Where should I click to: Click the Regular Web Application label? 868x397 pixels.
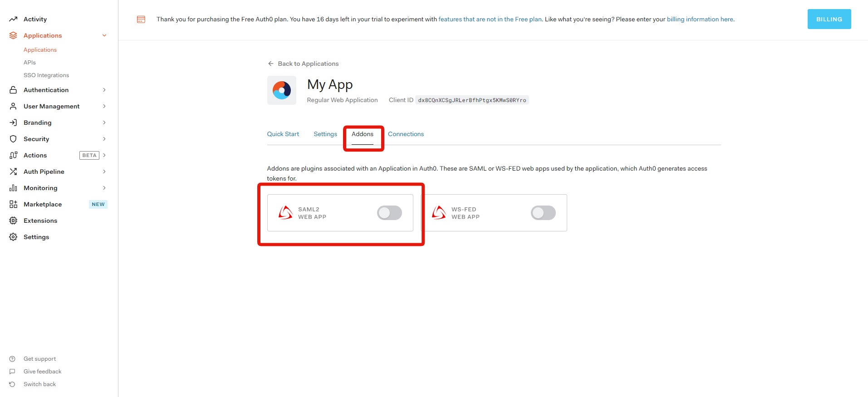(x=342, y=100)
